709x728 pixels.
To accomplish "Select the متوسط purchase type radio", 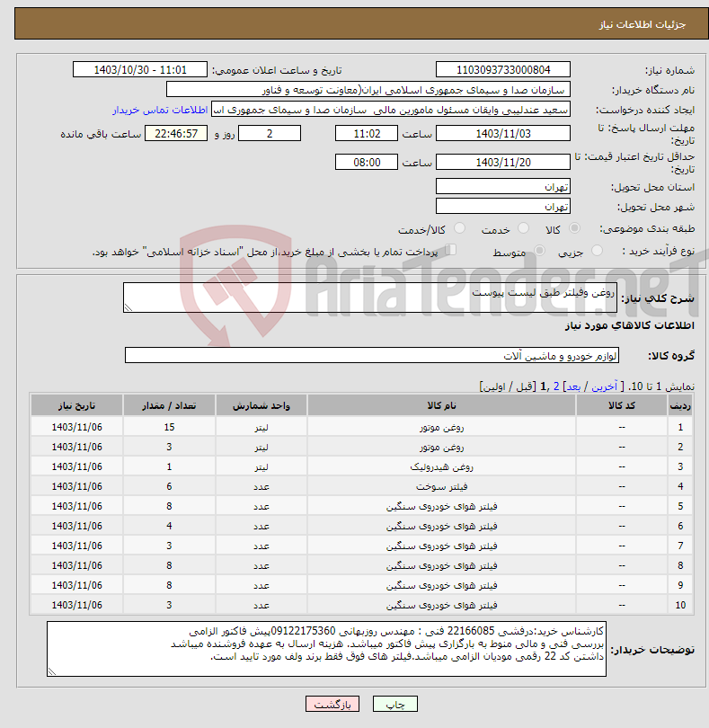I will [x=539, y=251].
